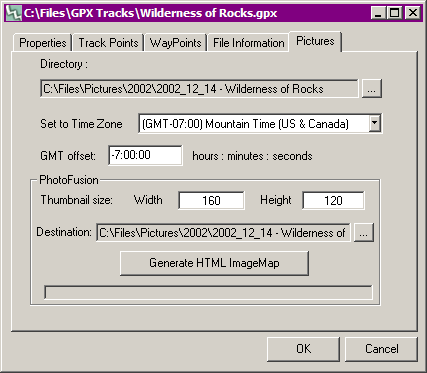The width and height of the screenshot is (427, 373).
Task: Select the Pictures tab
Action: tap(315, 41)
